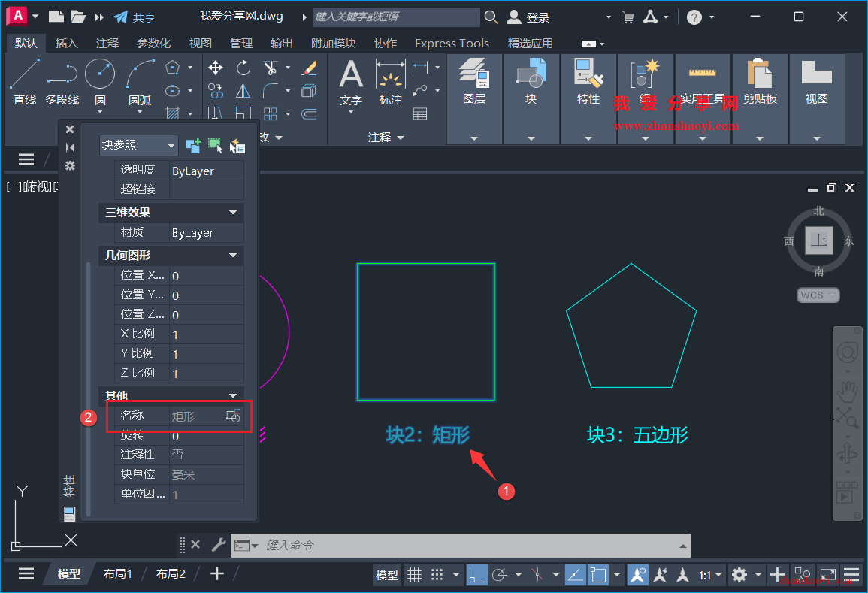Toggle auto-hide on properties palette

(x=70, y=147)
